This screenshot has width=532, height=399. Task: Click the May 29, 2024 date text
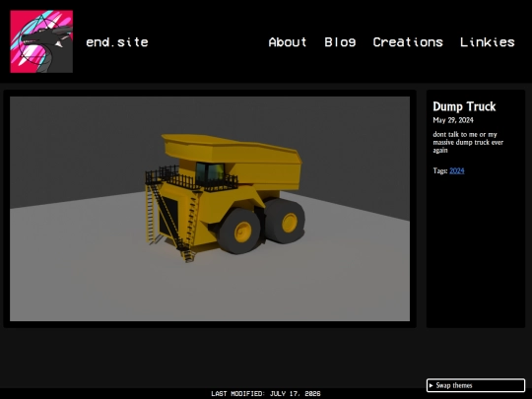(453, 120)
